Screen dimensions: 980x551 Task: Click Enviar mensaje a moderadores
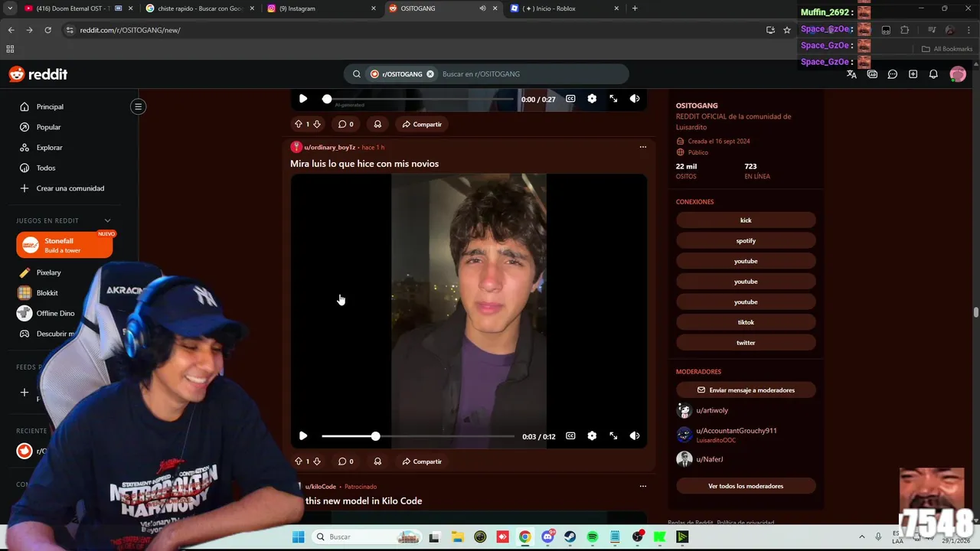[x=746, y=390]
